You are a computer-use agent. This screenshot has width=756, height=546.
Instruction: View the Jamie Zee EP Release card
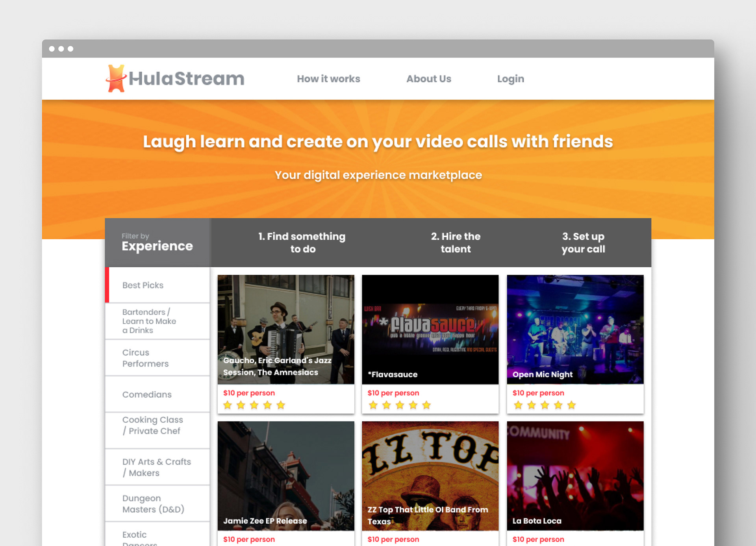point(286,476)
